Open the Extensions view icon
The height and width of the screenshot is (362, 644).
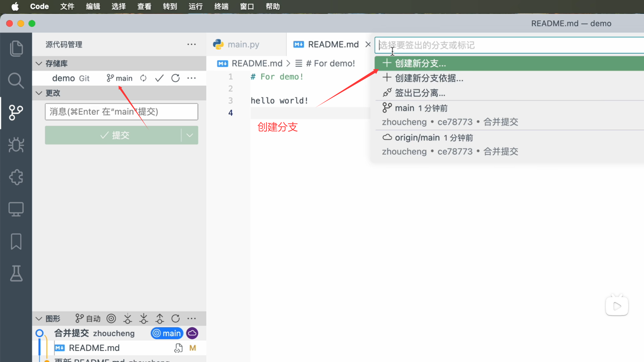16,177
